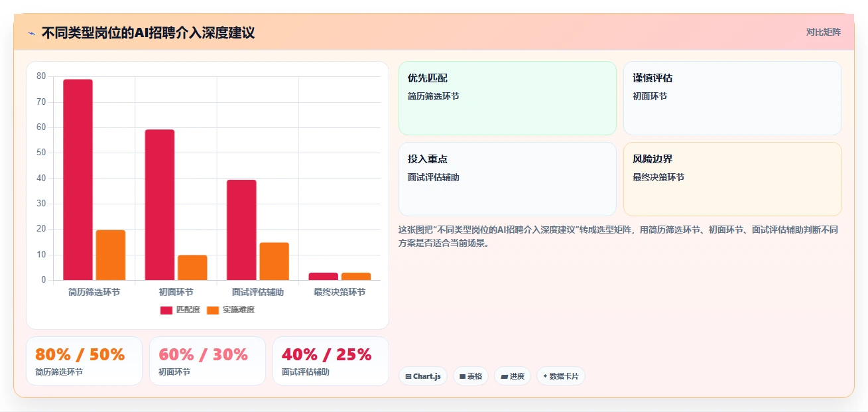
Task: Toggle the 匹配度 legend swatch
Action: [x=166, y=310]
